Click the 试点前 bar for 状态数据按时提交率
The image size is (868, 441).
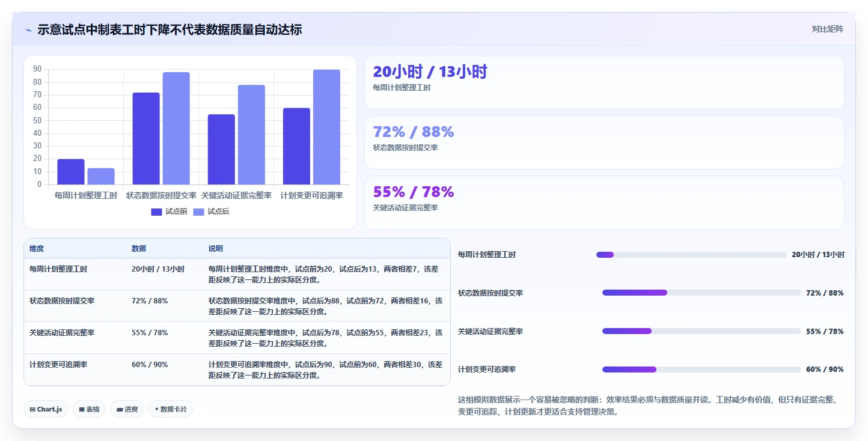pos(146,139)
